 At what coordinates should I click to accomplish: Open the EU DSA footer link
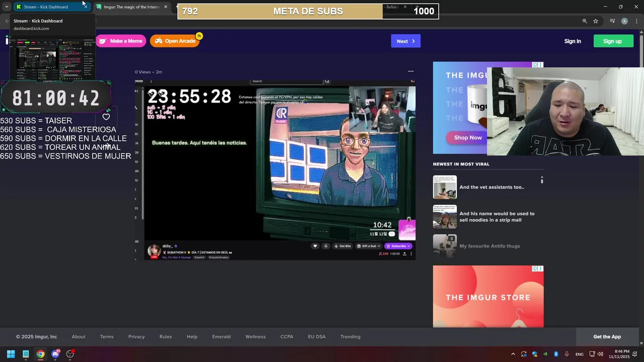317,337
